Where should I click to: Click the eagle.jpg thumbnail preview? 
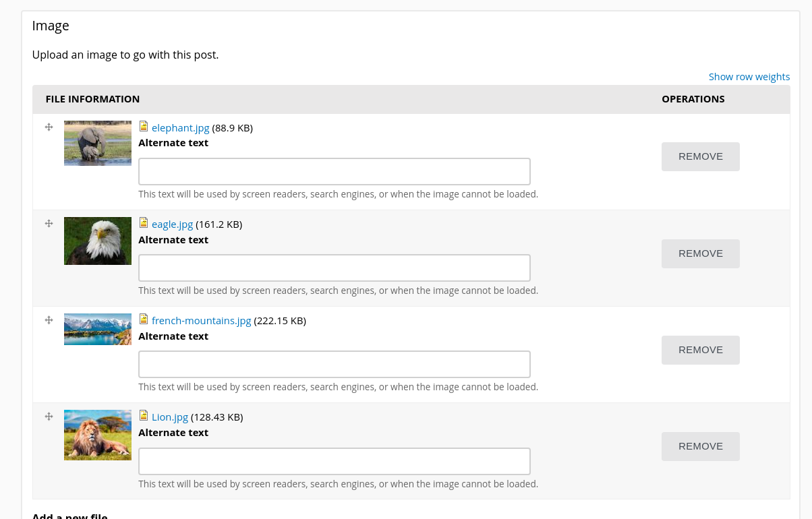pos(97,241)
